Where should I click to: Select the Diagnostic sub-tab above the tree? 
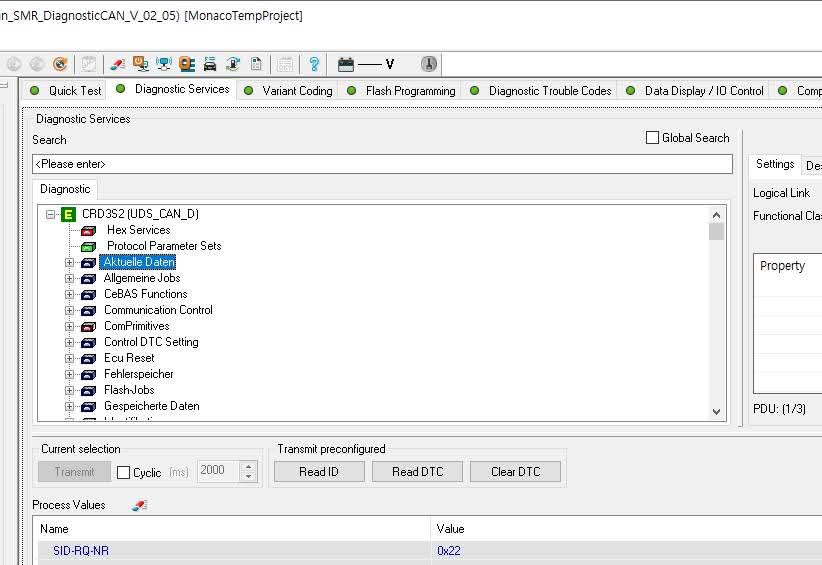point(65,189)
